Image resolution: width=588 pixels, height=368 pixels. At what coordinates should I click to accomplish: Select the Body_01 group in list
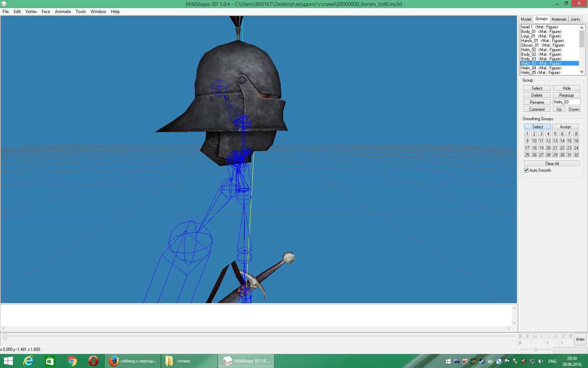click(549, 32)
